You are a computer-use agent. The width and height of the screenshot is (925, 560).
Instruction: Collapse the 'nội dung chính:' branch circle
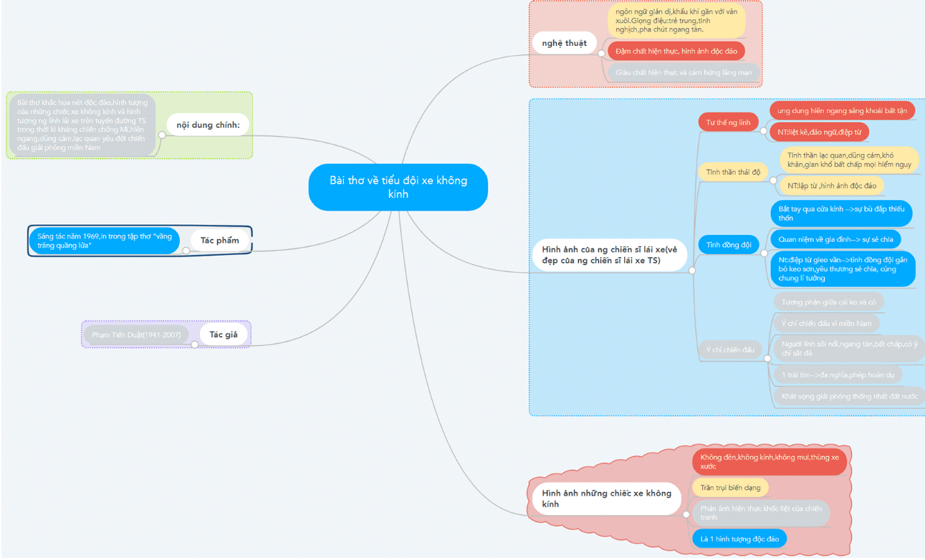[x=162, y=135]
